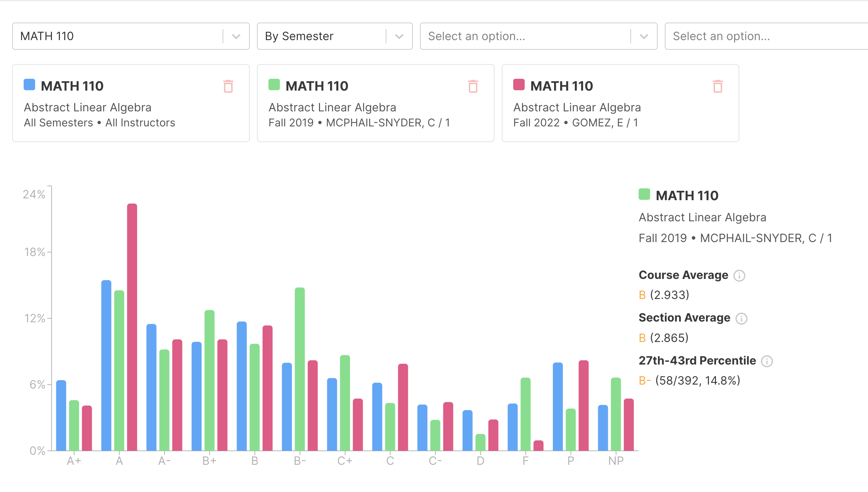Click the blue A+ bar in chart
Viewport: 868px width, 492px height.
[x=61, y=415]
